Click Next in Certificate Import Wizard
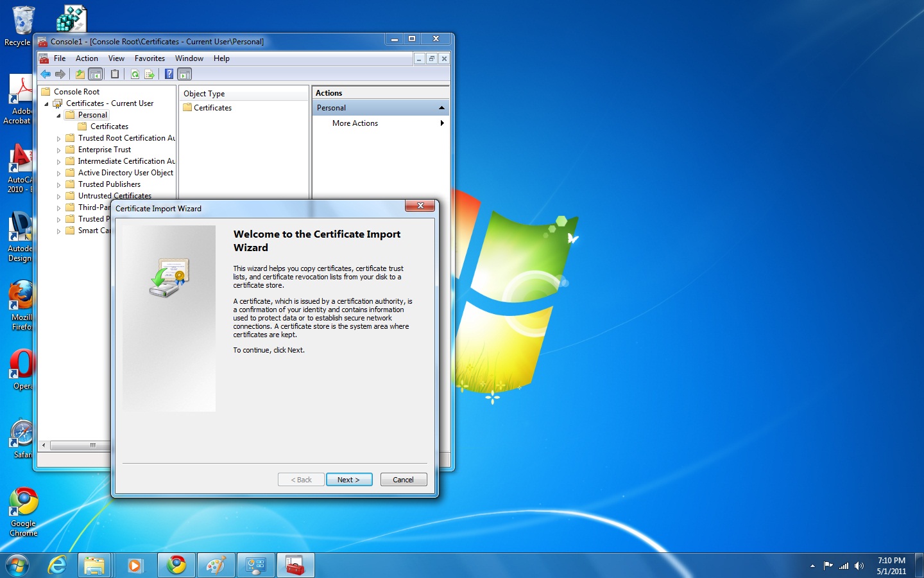The image size is (924, 578). point(349,480)
